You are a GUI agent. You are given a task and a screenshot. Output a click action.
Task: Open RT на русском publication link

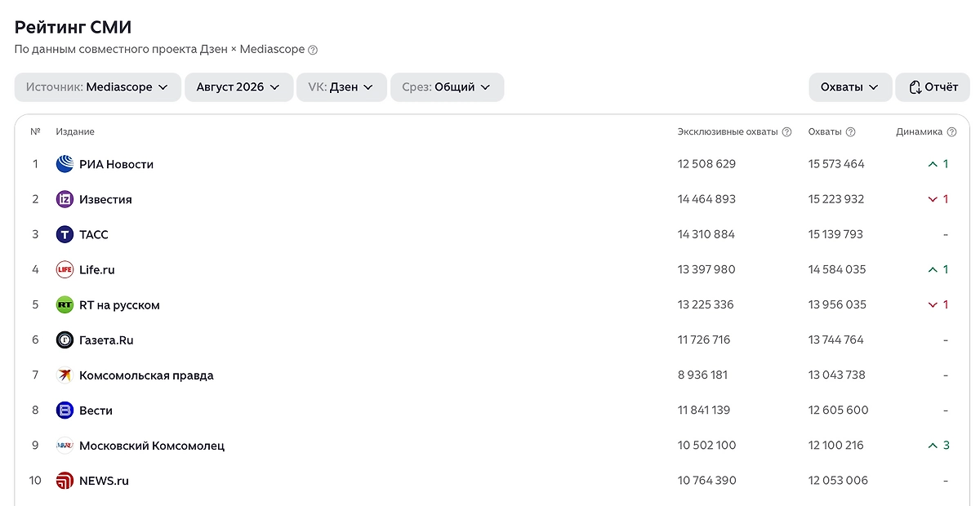(x=119, y=305)
